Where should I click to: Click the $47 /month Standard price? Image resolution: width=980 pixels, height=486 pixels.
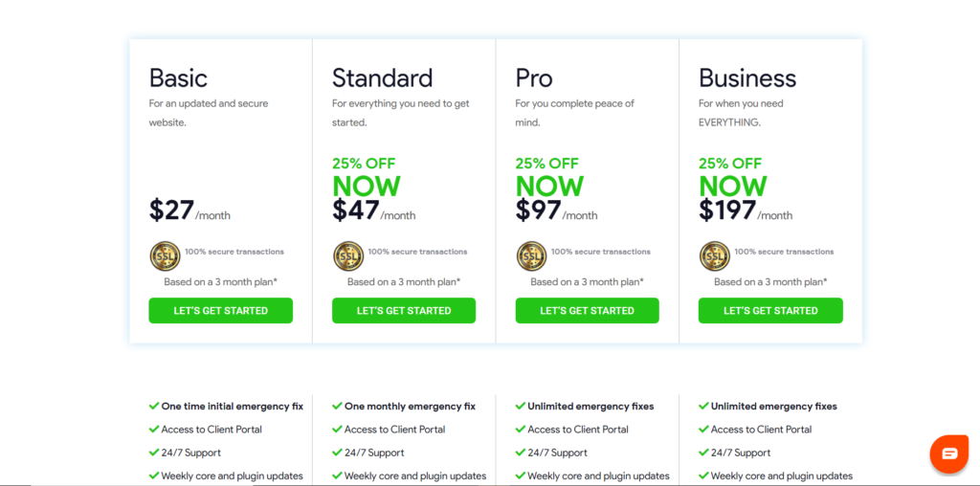(374, 210)
